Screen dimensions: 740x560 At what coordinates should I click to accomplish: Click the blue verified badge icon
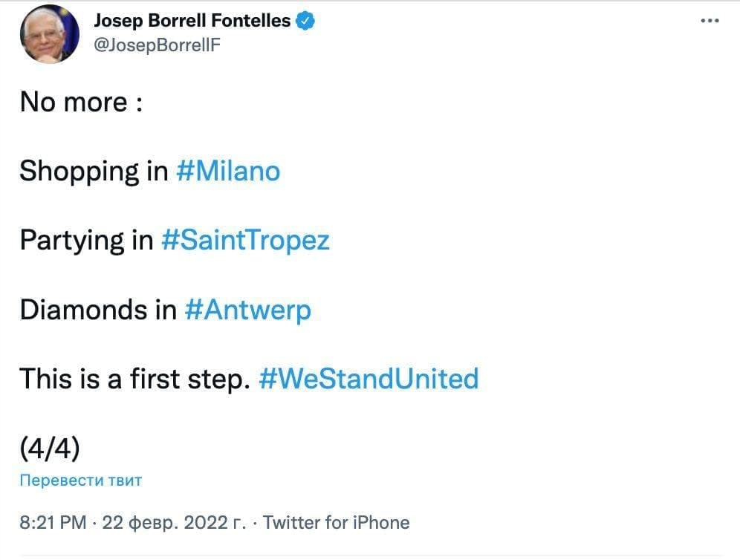pos(305,21)
